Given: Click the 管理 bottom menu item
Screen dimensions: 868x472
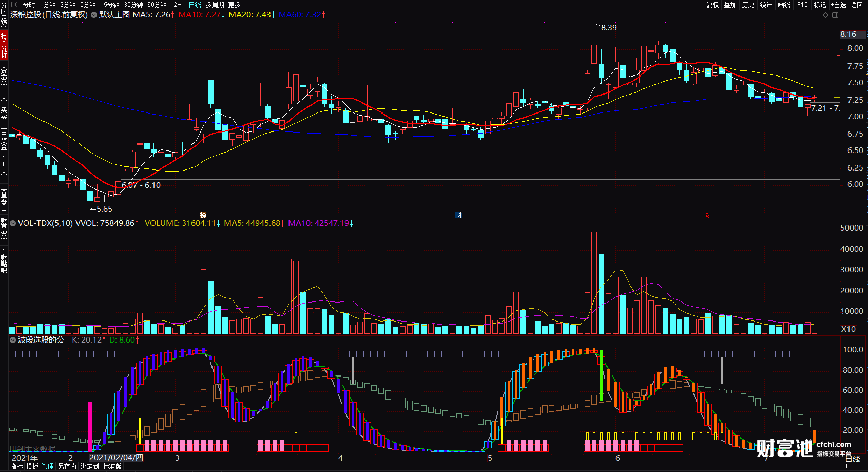Looking at the screenshot, I should click(x=48, y=466).
